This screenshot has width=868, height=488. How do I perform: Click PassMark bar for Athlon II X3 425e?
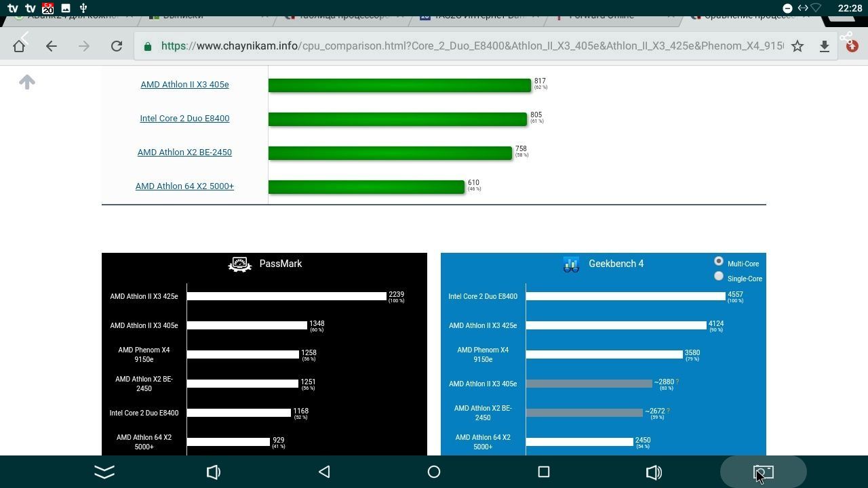coord(286,296)
